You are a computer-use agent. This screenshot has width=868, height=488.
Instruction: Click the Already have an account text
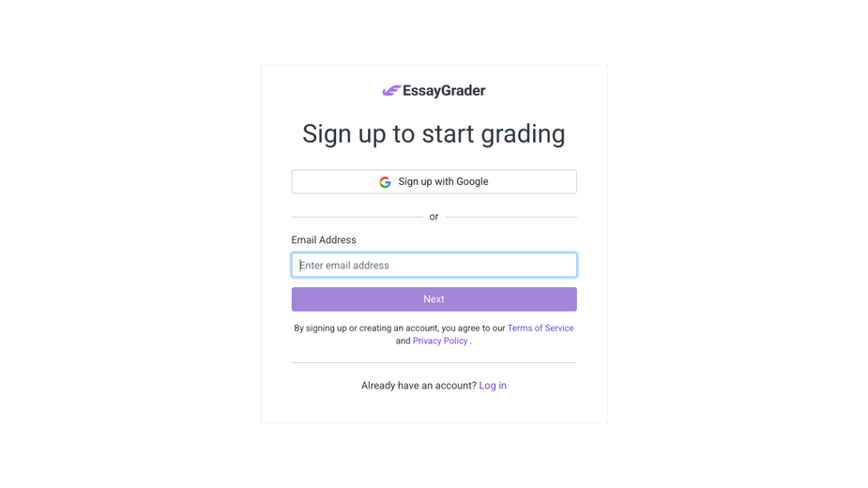click(419, 386)
